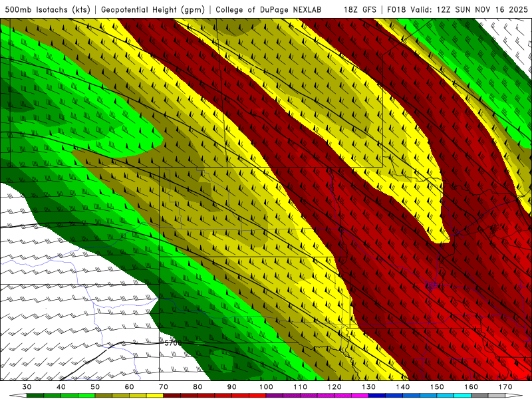Click the '40' legend value

point(61,387)
